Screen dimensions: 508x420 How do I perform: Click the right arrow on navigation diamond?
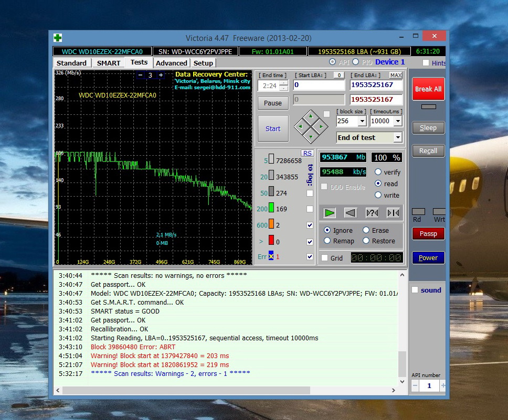(322, 126)
